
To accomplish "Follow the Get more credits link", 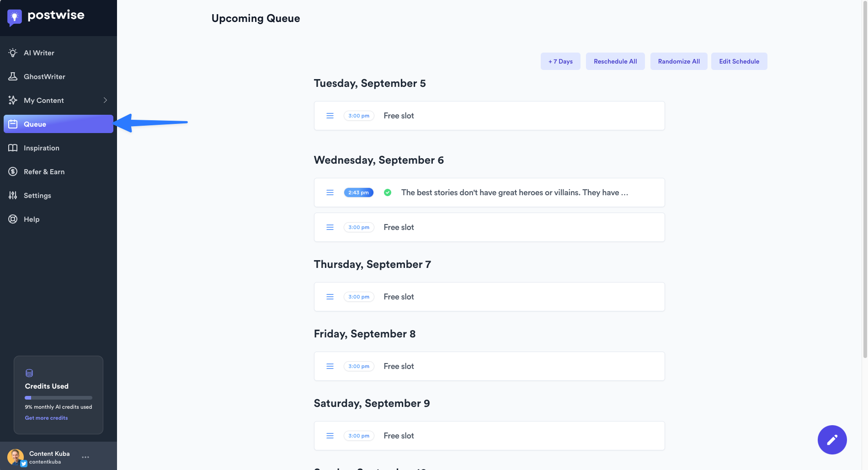I will coord(46,418).
